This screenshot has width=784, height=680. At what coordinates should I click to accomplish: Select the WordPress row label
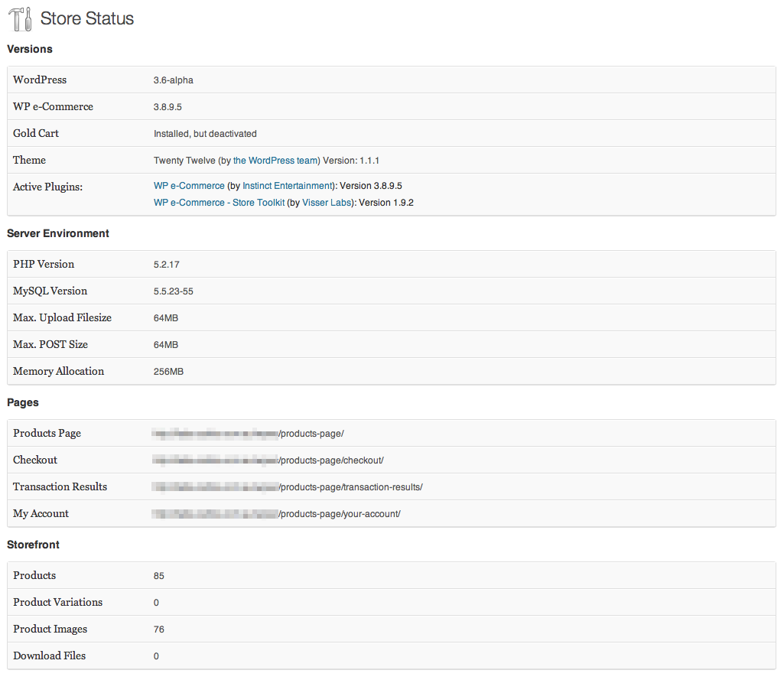point(40,80)
